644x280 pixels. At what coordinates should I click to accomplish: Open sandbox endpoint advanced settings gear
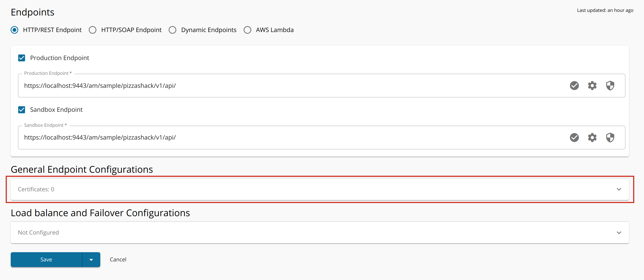click(592, 137)
